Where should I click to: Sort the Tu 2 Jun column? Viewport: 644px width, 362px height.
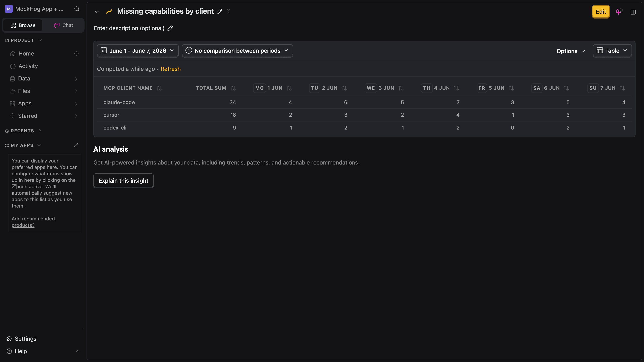tap(344, 88)
